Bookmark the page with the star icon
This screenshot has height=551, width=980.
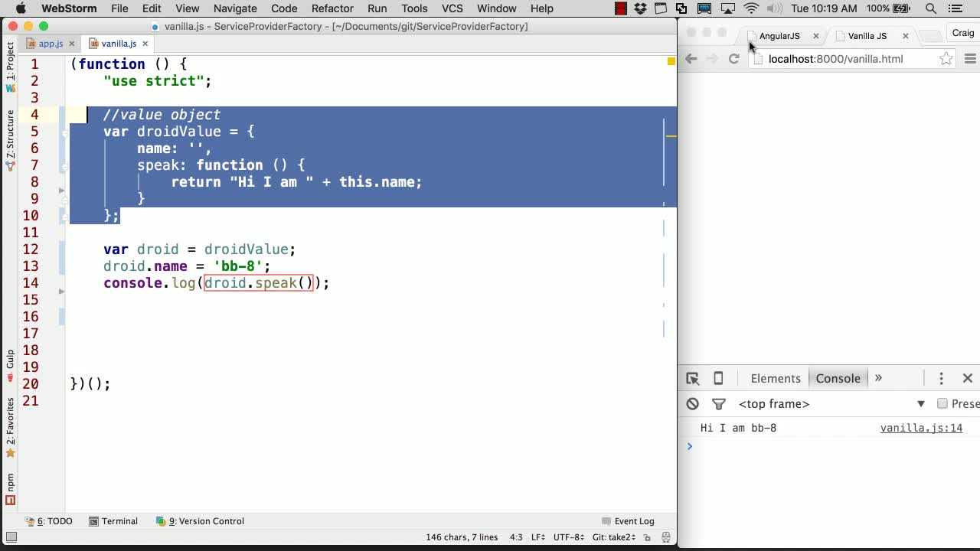(x=946, y=59)
